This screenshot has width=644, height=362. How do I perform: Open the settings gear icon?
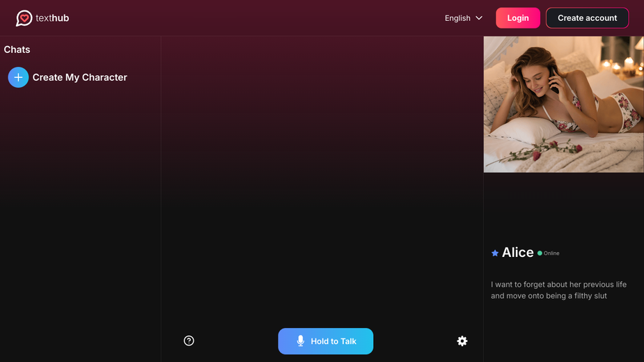pyautogui.click(x=462, y=341)
